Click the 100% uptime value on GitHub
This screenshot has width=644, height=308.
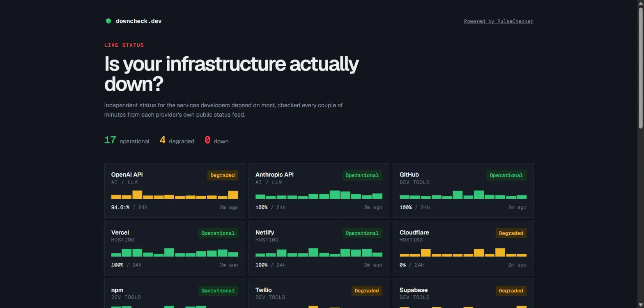coord(406,207)
